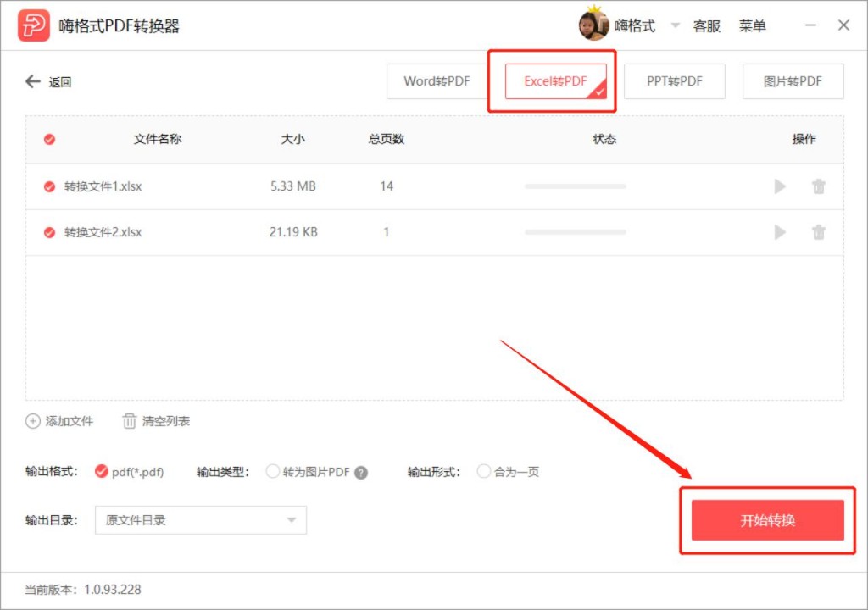Minimize the converter window
868x610 pixels.
810,25
